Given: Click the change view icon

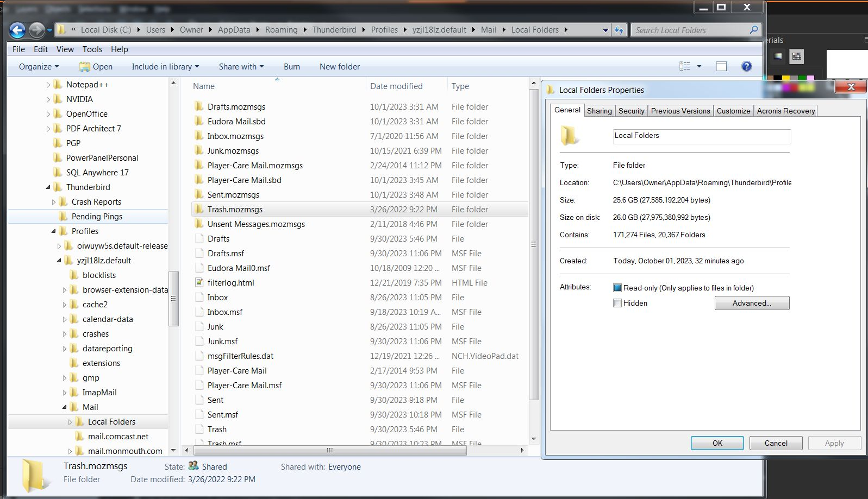Looking at the screenshot, I should click(685, 66).
